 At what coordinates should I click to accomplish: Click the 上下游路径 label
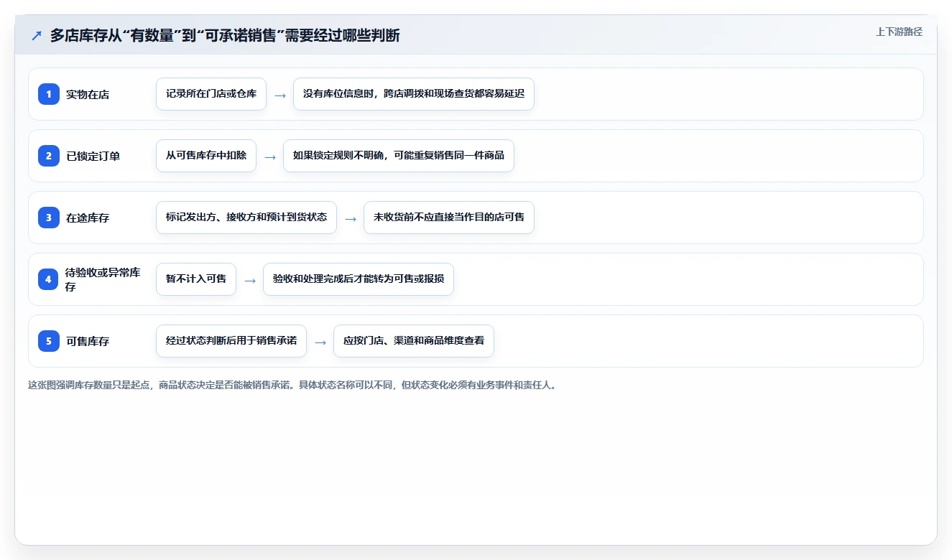pyautogui.click(x=899, y=32)
